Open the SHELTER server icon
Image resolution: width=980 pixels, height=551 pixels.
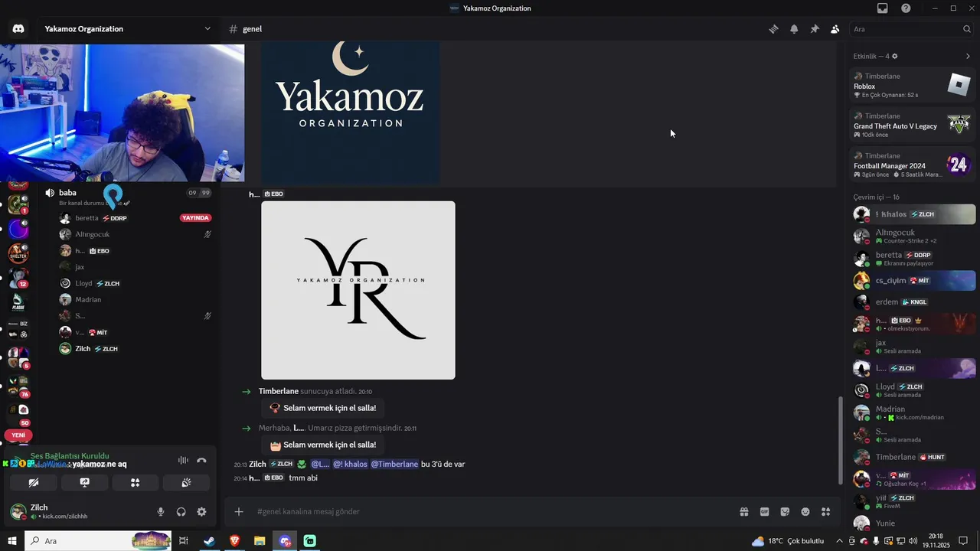[x=18, y=253]
